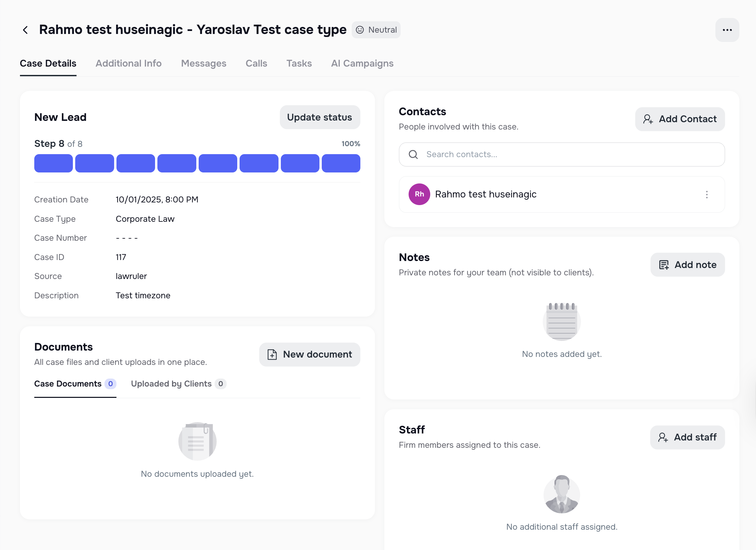Open the Neutral sentiment selector
This screenshot has height=550, width=756.
coord(376,30)
